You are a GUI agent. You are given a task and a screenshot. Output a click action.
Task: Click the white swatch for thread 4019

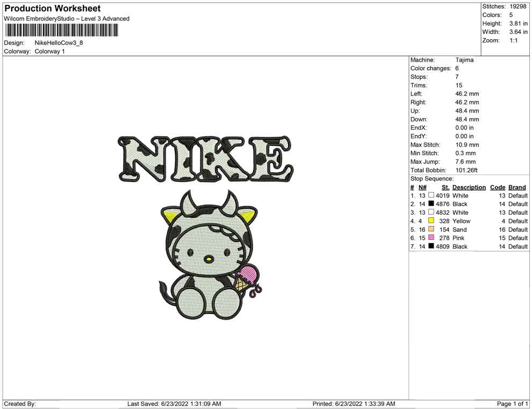[431, 195]
